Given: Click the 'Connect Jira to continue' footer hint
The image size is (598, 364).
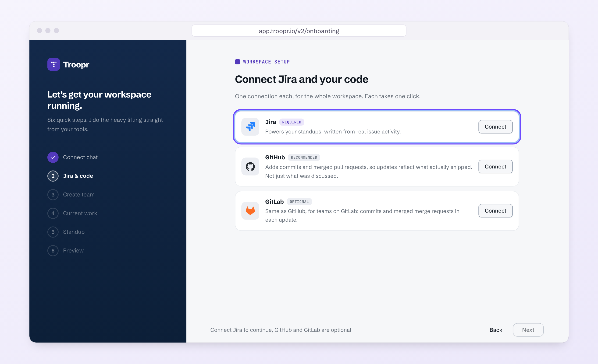Looking at the screenshot, I should [281, 330].
